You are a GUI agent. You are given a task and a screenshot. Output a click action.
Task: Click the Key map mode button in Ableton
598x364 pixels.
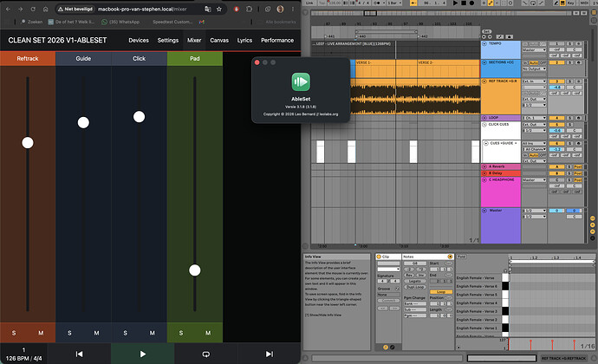tap(570, 3)
